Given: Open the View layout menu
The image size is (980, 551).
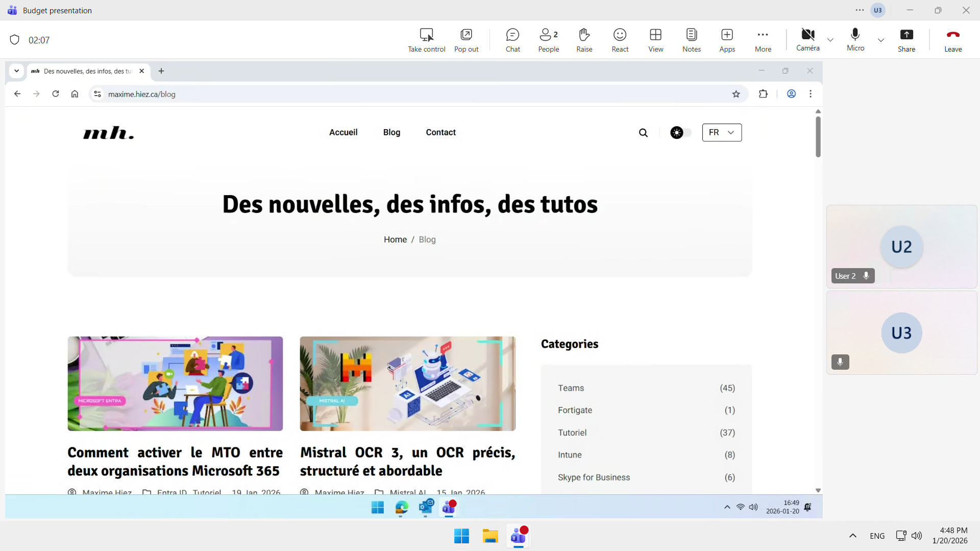Looking at the screenshot, I should (x=655, y=40).
